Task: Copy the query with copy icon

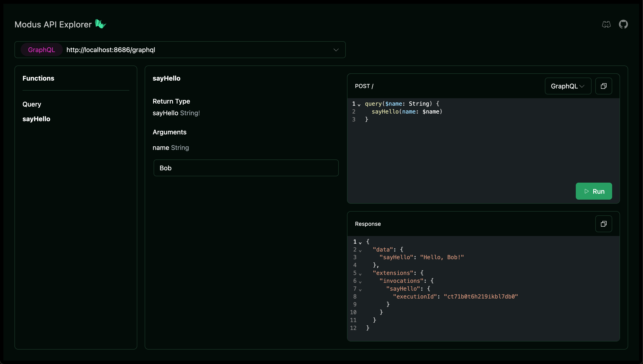Action: [x=603, y=86]
